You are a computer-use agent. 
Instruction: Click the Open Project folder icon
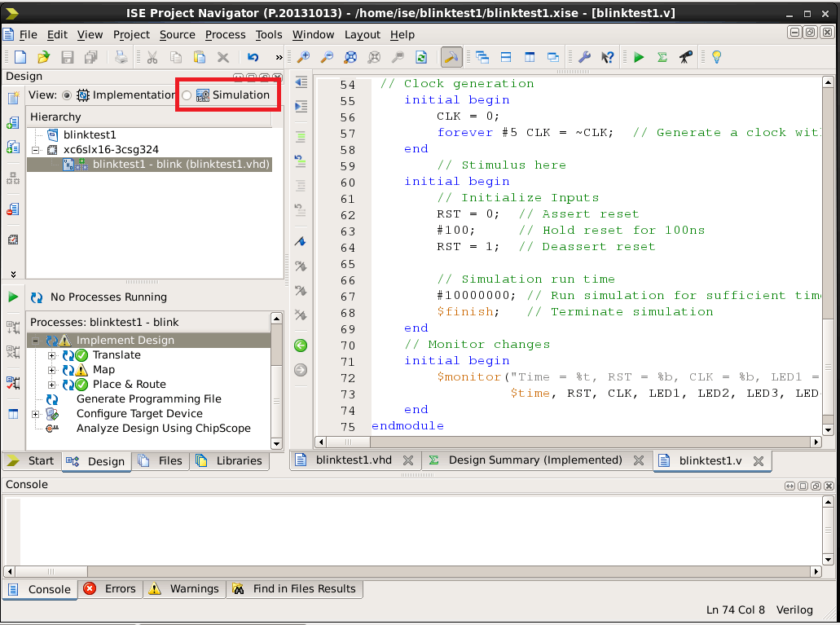coord(43,57)
